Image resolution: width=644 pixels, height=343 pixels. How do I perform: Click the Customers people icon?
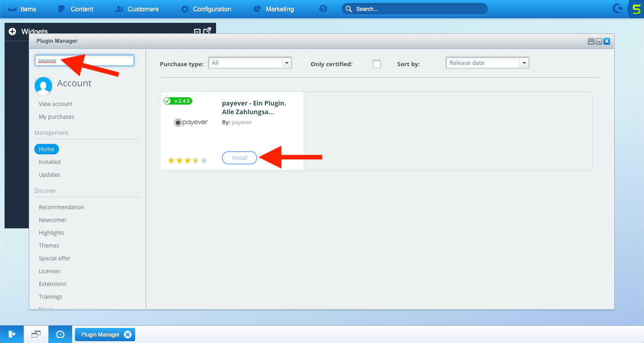coord(120,9)
